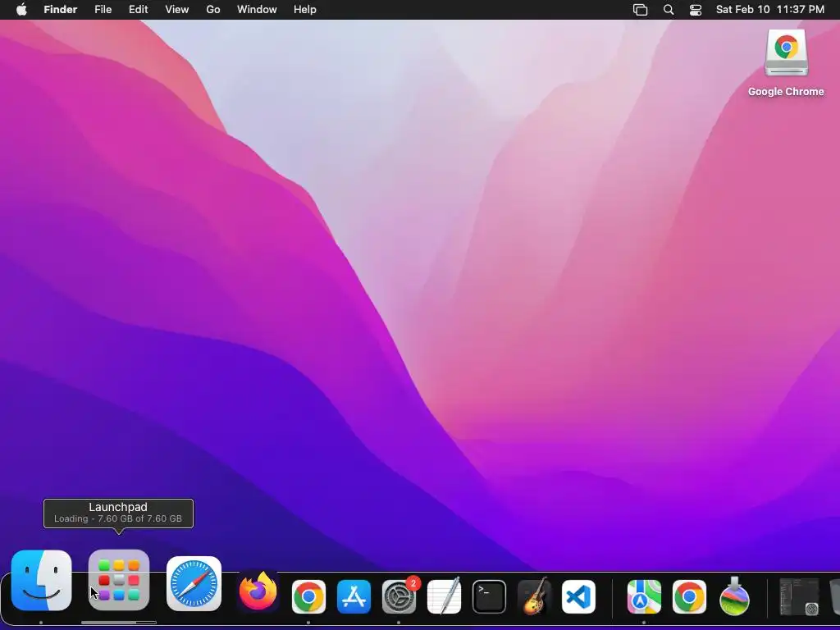Open the Launchpad app grid icon
Screen dimensions: 840x630
point(119,580)
